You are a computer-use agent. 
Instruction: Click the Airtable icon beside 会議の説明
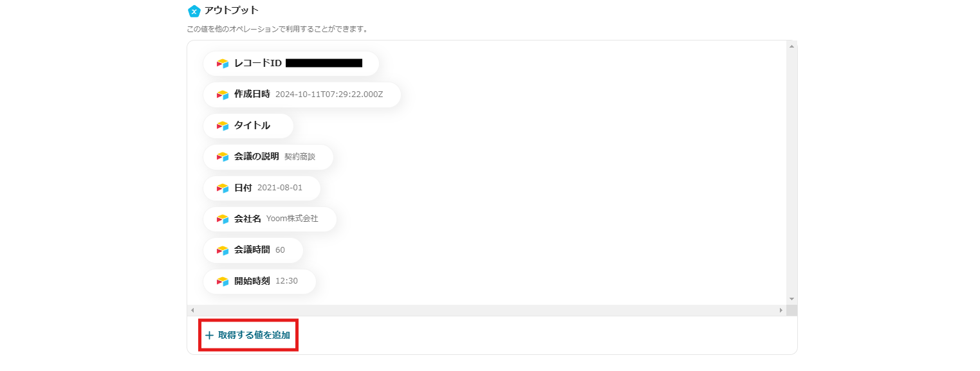point(223,157)
